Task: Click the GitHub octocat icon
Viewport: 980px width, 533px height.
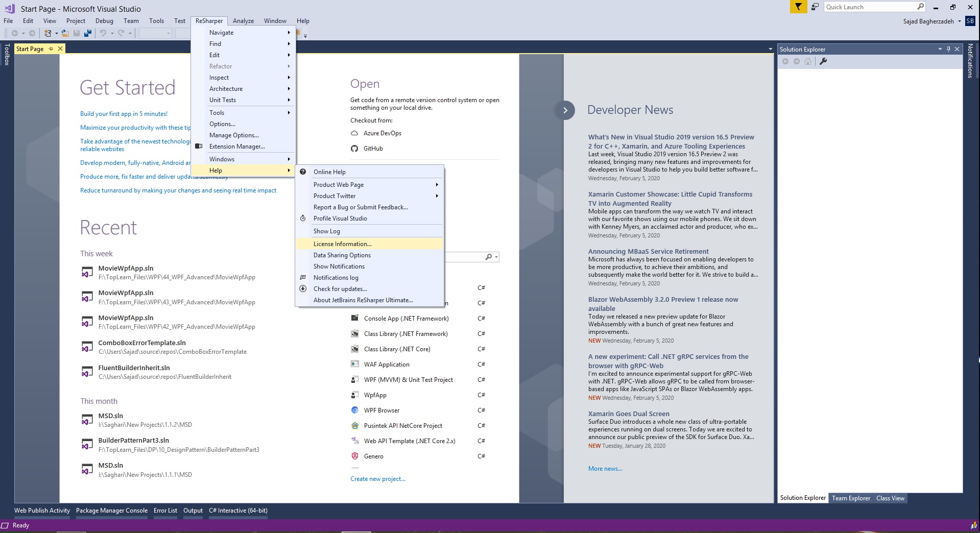Action: pyautogui.click(x=354, y=149)
